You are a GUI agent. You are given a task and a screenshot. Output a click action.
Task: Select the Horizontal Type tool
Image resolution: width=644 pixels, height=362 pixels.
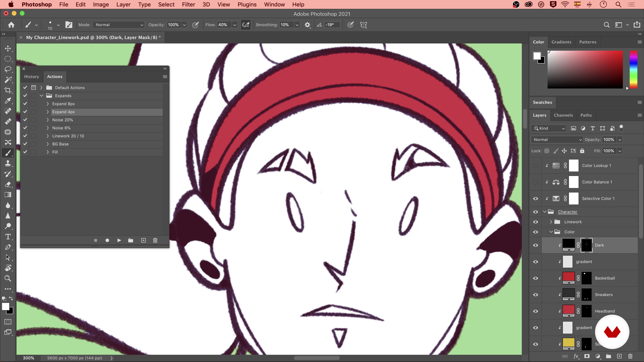8,237
